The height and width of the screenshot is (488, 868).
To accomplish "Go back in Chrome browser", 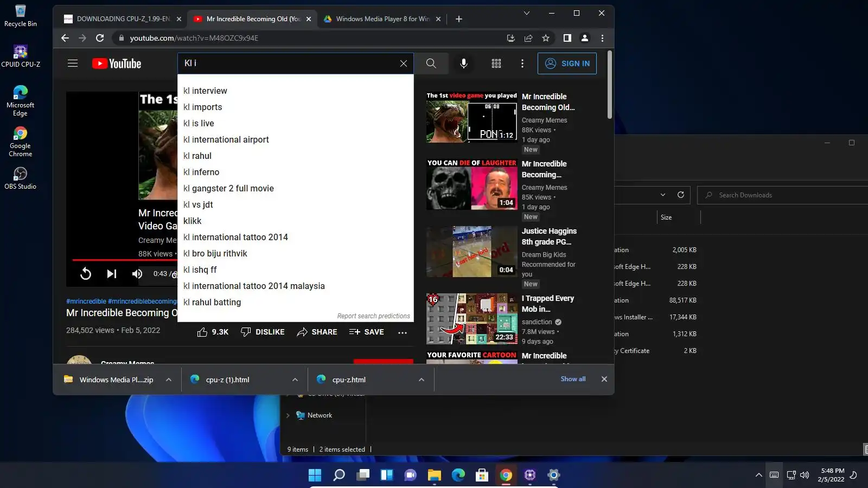I will tap(65, 38).
